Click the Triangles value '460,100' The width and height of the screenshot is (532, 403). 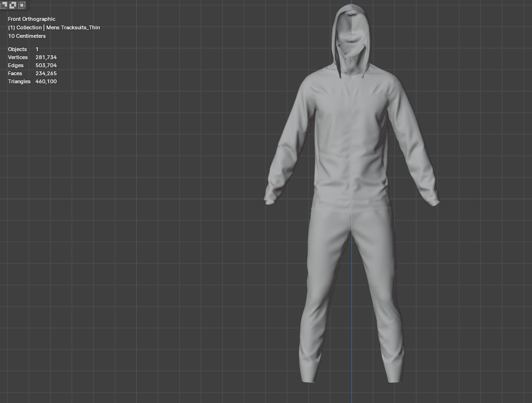click(x=46, y=81)
